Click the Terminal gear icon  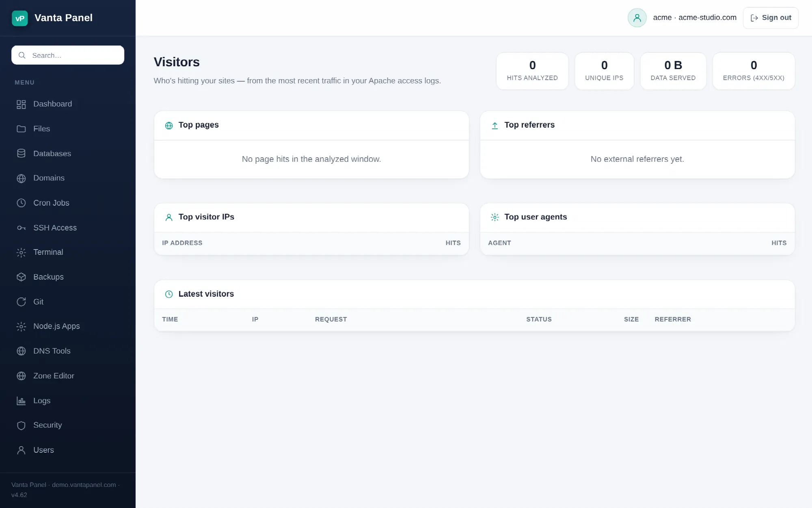pos(21,252)
